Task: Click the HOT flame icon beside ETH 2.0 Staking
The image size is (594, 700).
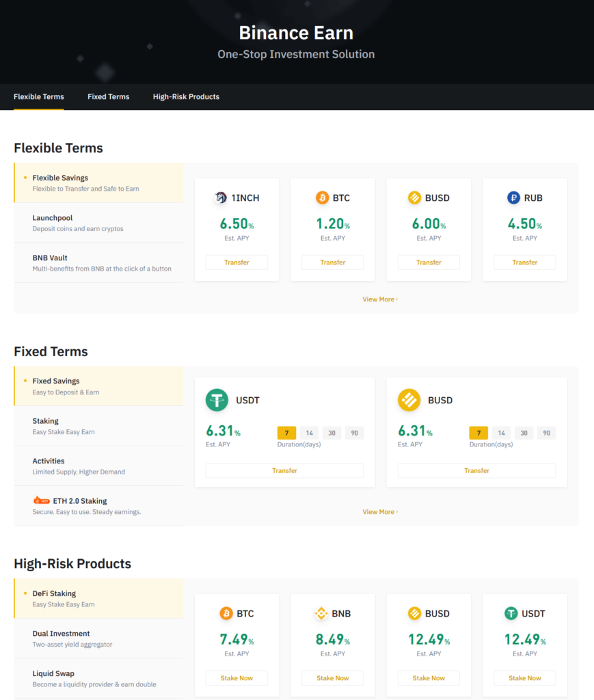Action: pyautogui.click(x=41, y=500)
